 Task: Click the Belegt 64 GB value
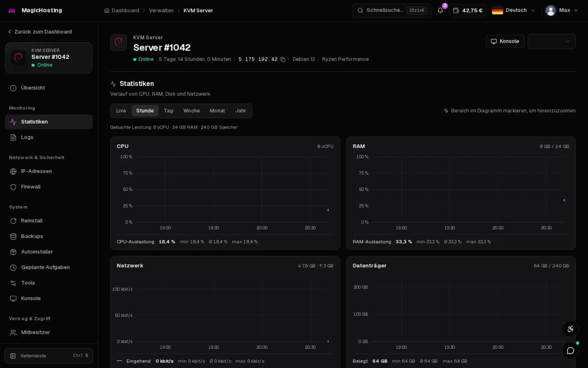[380, 361]
